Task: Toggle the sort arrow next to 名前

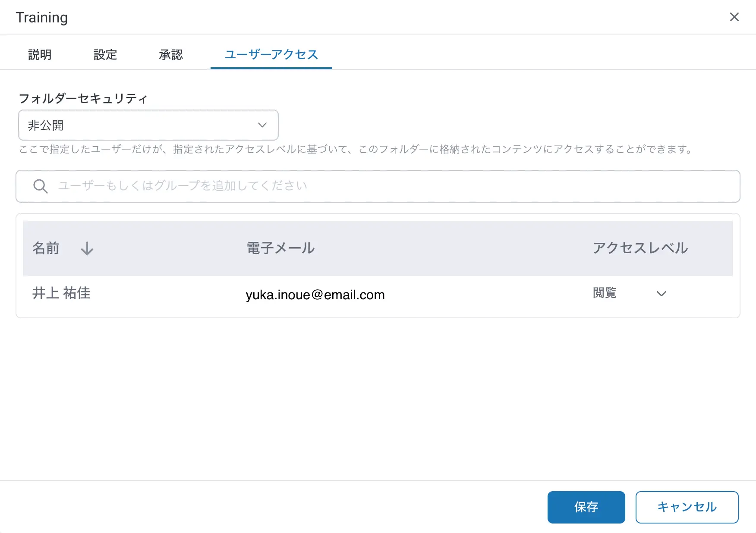Action: [x=87, y=248]
